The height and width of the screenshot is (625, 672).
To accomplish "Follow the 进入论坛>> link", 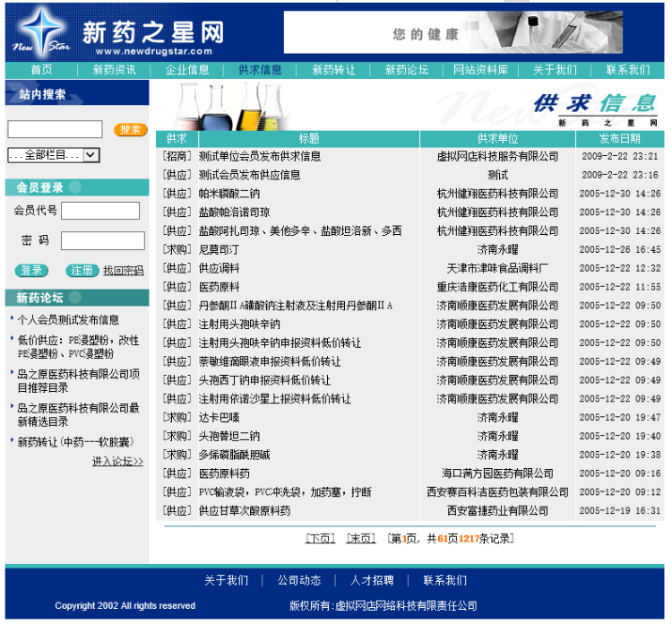I will [x=118, y=461].
